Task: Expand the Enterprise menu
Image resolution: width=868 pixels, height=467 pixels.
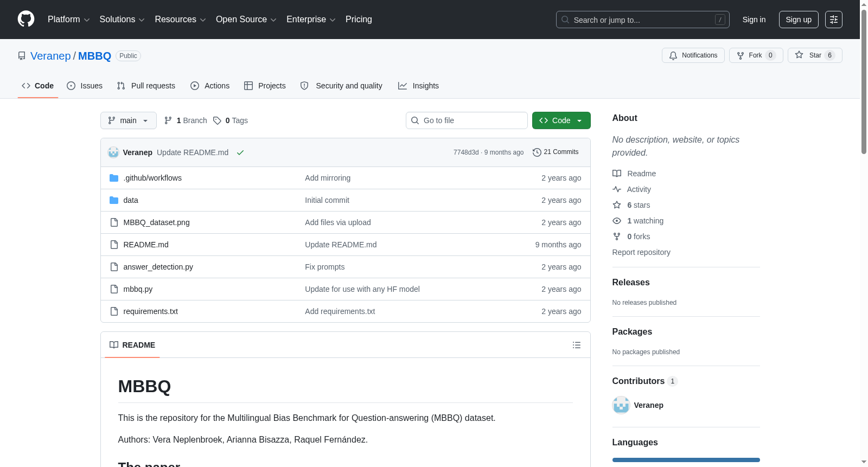Action: pyautogui.click(x=311, y=20)
